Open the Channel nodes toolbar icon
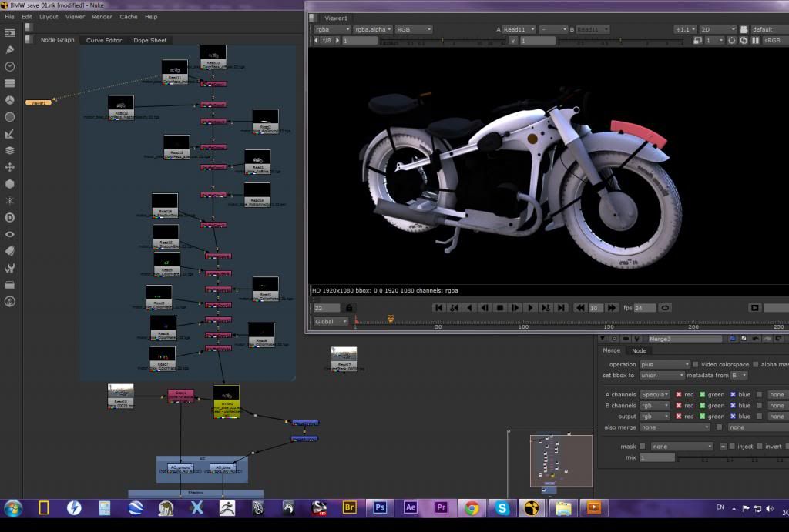The image size is (789, 532). pyautogui.click(x=9, y=83)
